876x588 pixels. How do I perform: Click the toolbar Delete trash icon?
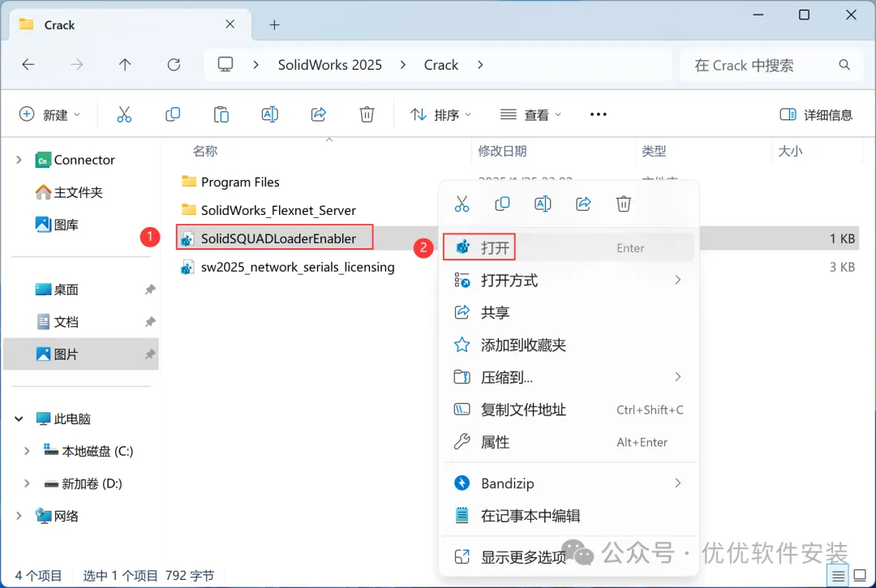[x=367, y=114]
